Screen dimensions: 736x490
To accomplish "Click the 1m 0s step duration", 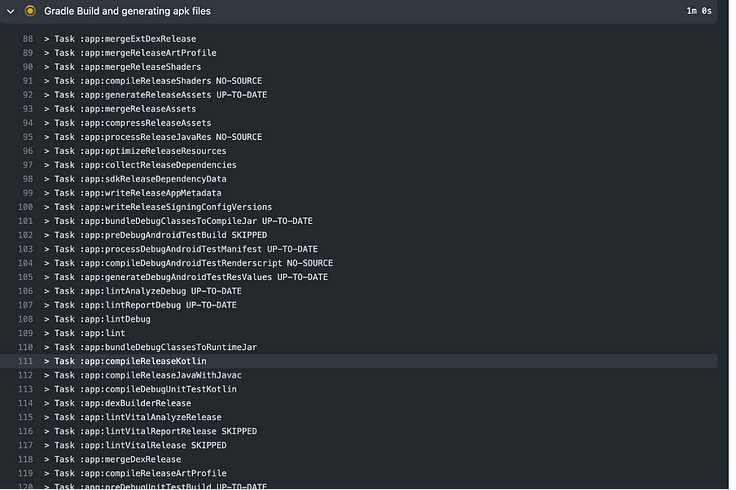I will click(698, 11).
